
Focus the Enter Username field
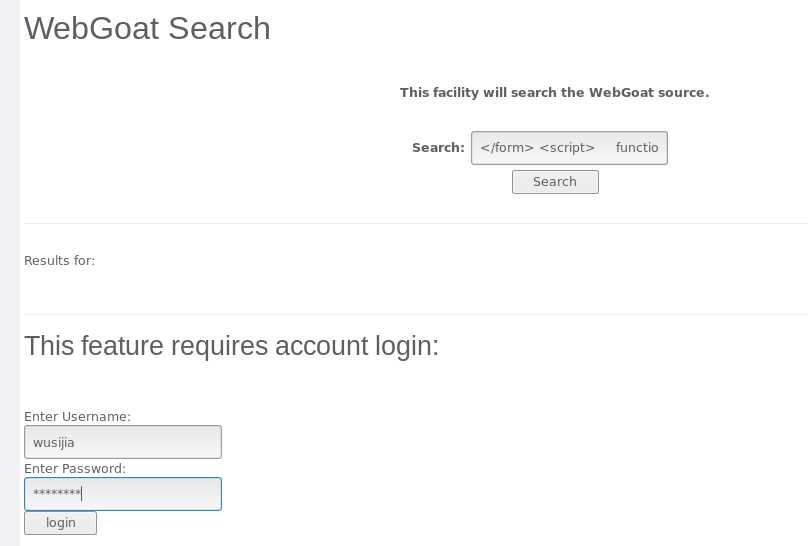(x=123, y=442)
